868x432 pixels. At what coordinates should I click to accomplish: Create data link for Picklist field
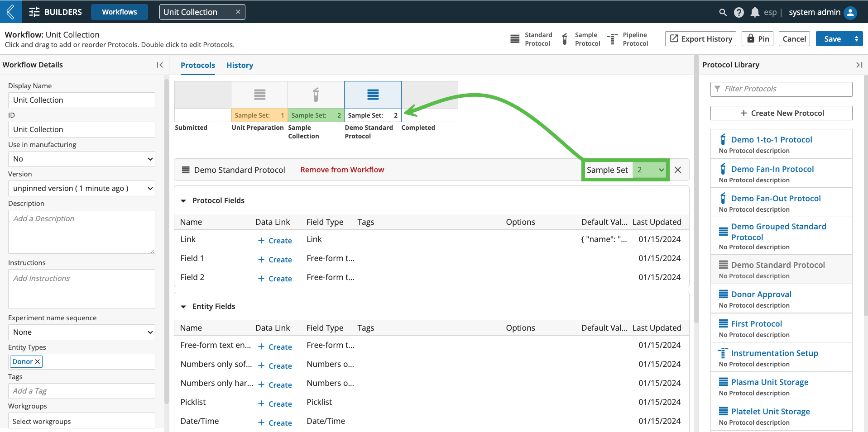[x=275, y=404]
